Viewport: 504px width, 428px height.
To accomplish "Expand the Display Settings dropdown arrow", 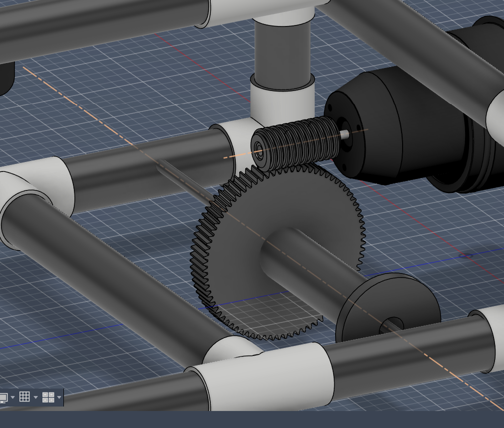I will click(12, 398).
